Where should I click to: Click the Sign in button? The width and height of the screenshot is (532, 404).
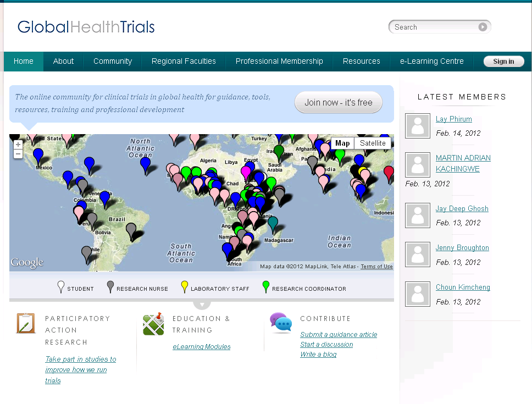[x=503, y=62]
